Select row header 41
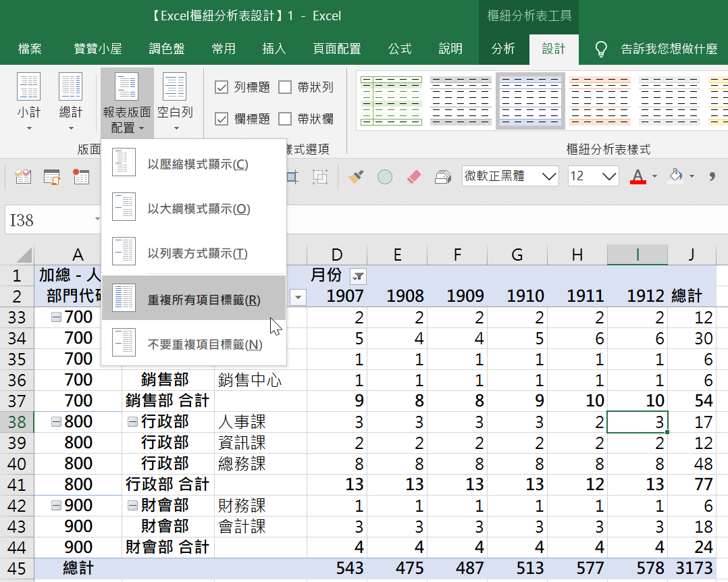Screen dimensions: 728x582 tap(17, 485)
